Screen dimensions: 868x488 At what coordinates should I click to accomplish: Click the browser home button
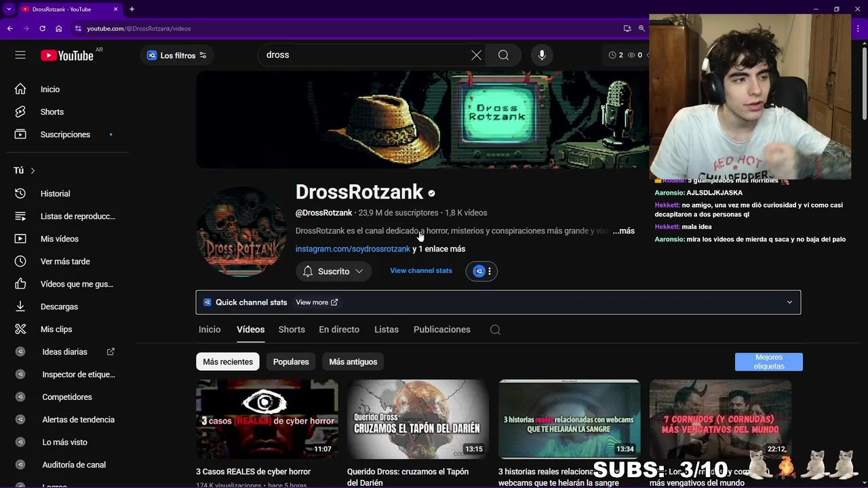(x=59, y=28)
